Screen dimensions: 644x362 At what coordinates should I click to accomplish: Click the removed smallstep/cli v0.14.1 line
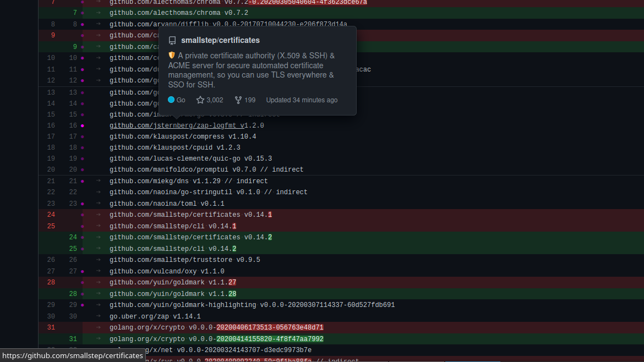click(173, 226)
